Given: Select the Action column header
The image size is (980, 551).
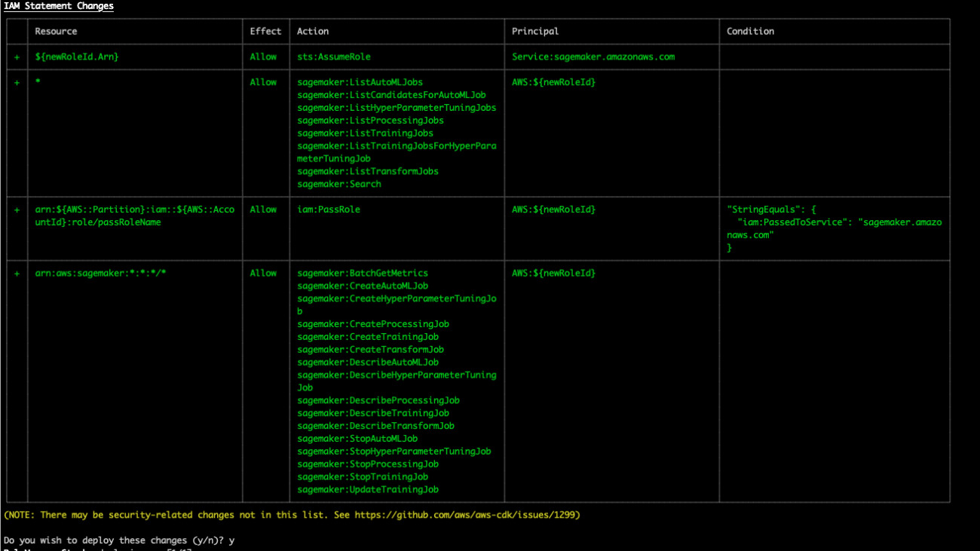Looking at the screenshot, I should tap(313, 32).
